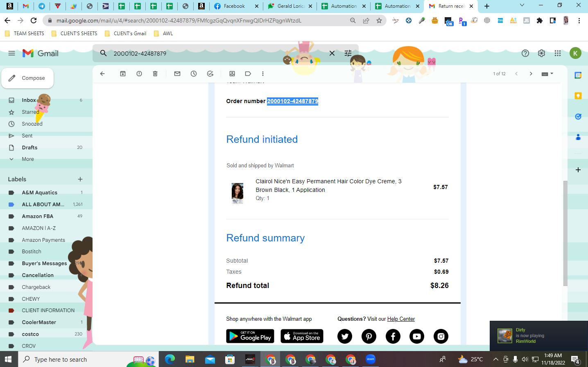Open Windows Start menu
The width and height of the screenshot is (588, 367).
click(x=9, y=359)
